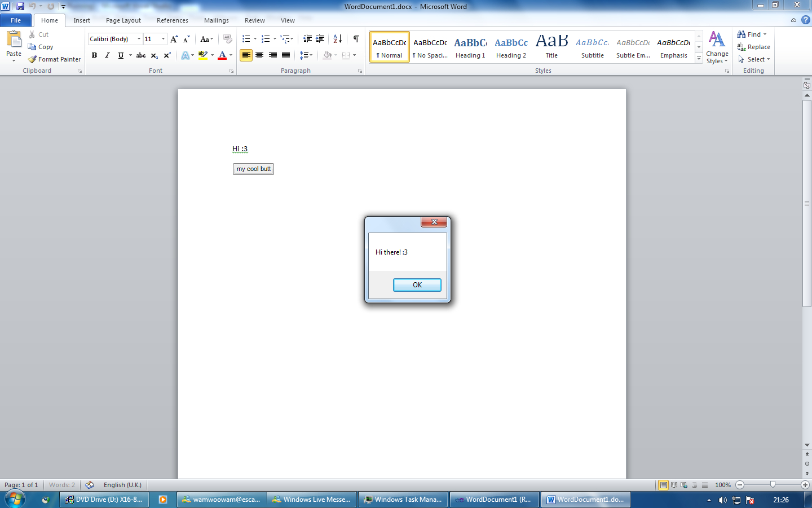Switch to the Insert tab
Viewport: 812px width, 508px height.
(x=82, y=20)
